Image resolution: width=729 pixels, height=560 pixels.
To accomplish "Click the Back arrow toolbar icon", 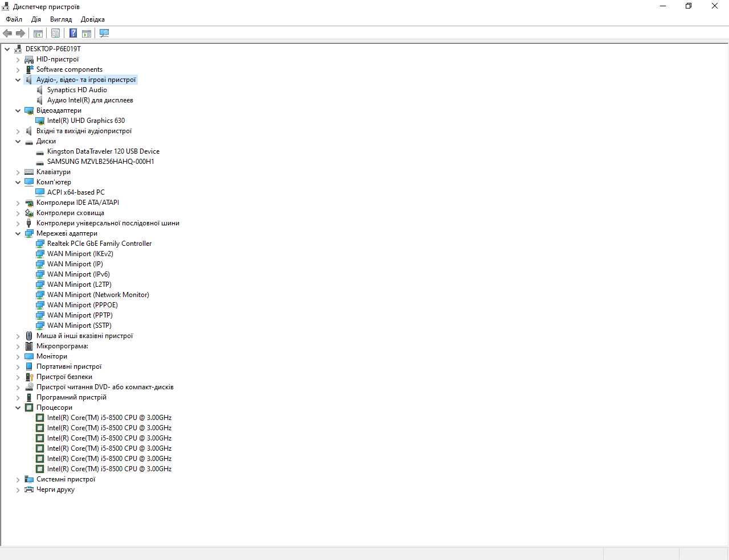I will pos(7,33).
